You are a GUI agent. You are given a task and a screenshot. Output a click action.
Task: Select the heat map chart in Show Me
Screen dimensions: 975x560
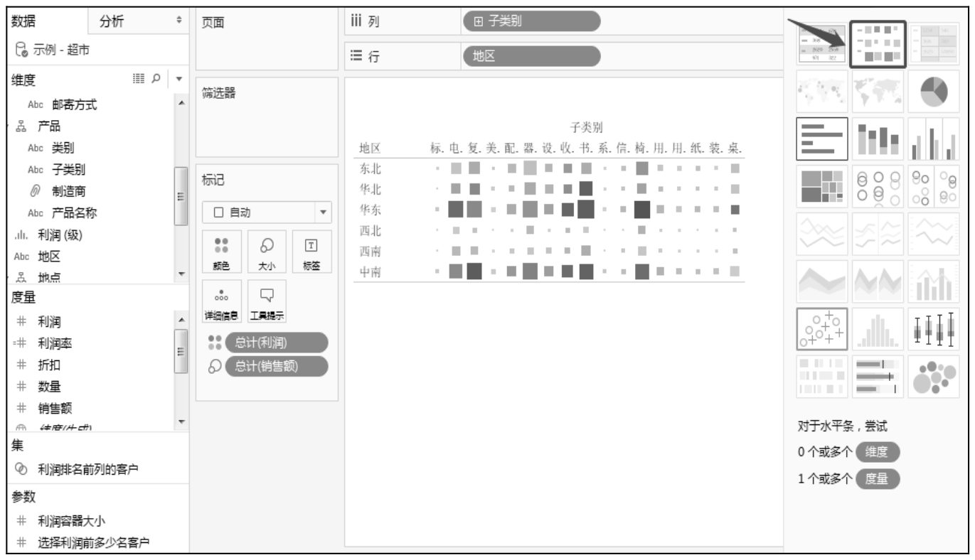click(x=878, y=43)
